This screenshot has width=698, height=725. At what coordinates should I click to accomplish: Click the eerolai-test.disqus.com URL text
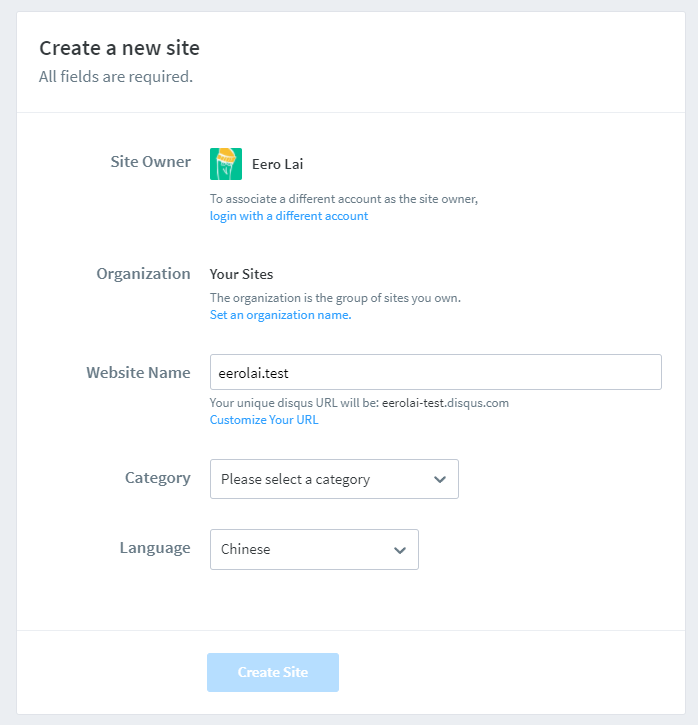[445, 403]
